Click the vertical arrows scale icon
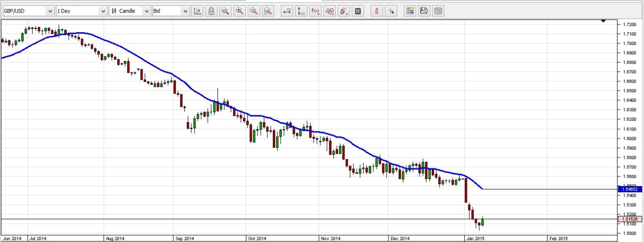The height and width of the screenshot is (242, 644). tap(301, 11)
